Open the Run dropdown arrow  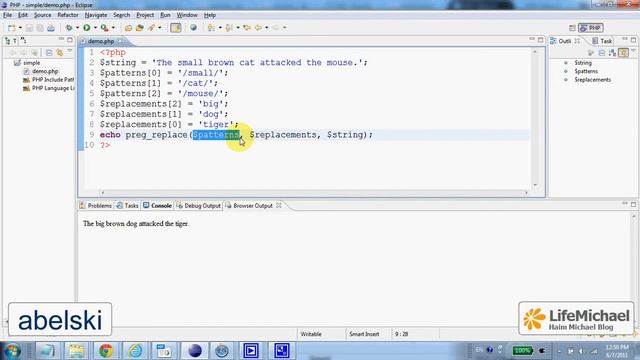point(95,28)
